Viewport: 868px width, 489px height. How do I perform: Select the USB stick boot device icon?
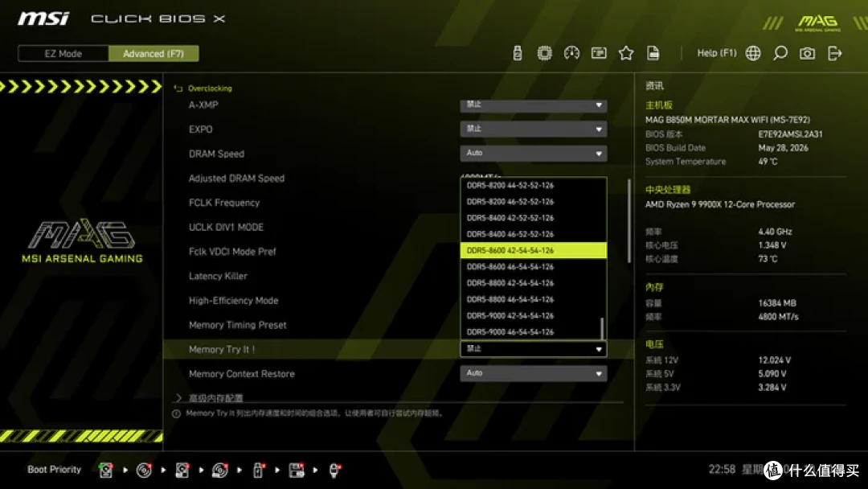pyautogui.click(x=258, y=471)
